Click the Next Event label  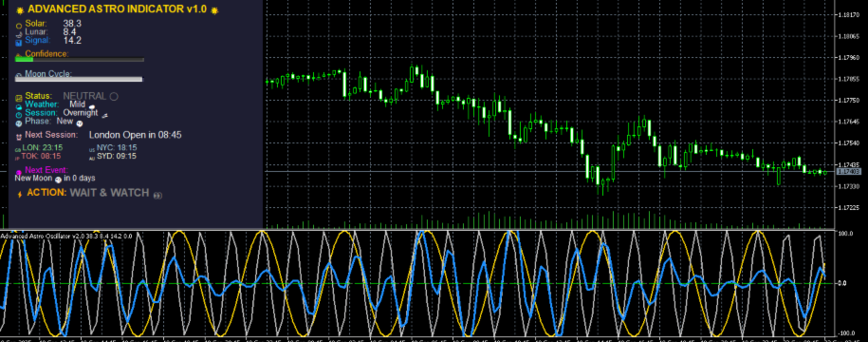[46, 170]
